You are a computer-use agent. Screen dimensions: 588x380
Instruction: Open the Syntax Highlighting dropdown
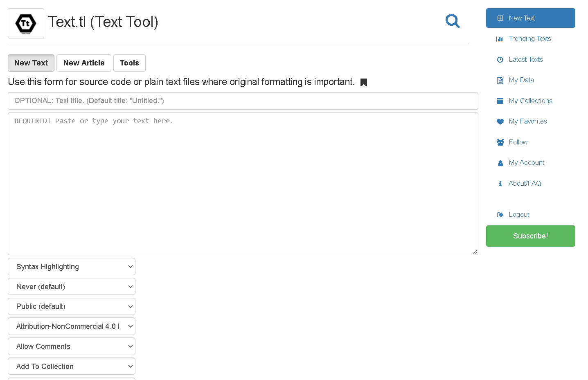72,267
